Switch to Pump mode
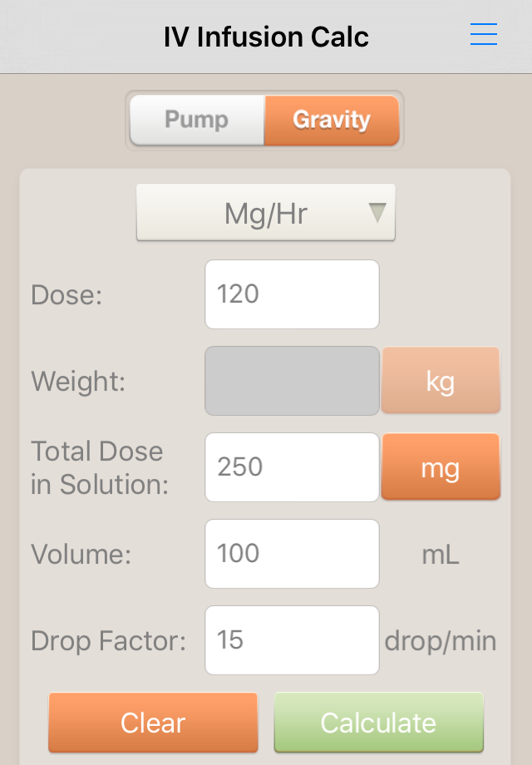This screenshot has width=532, height=765. (198, 120)
